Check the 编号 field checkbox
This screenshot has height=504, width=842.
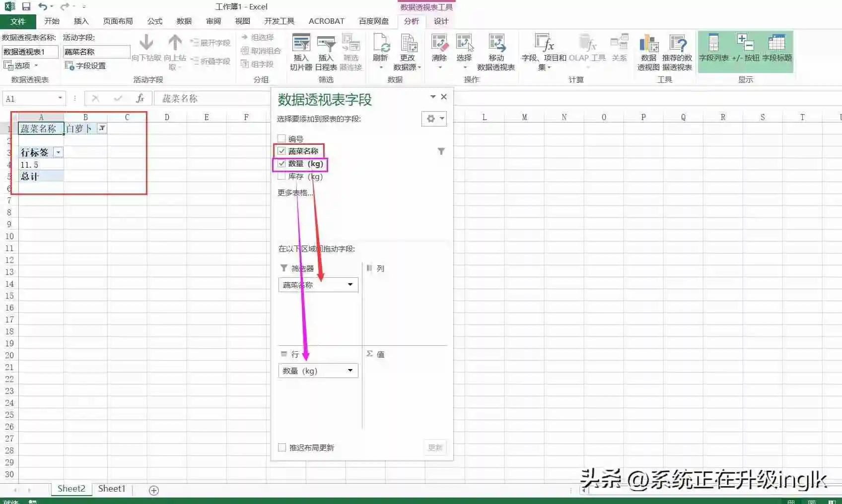click(x=282, y=139)
